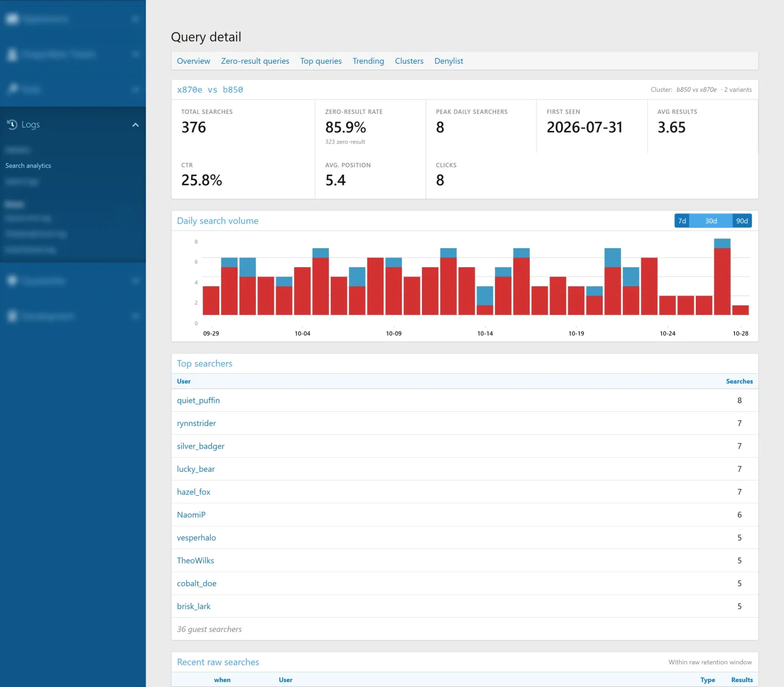Sort Top searchers by Searches column
Viewport: 784px width, 687px height.
click(739, 381)
